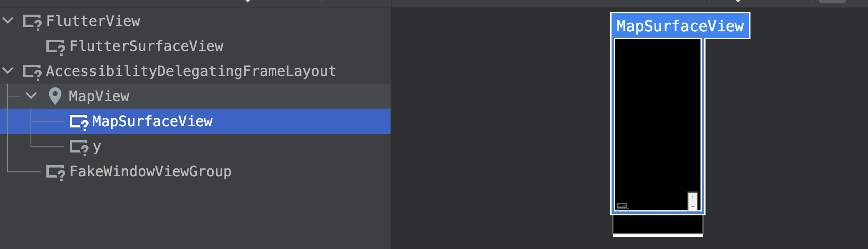
Task: Collapse the MapView node chevron
Action: pos(31,95)
